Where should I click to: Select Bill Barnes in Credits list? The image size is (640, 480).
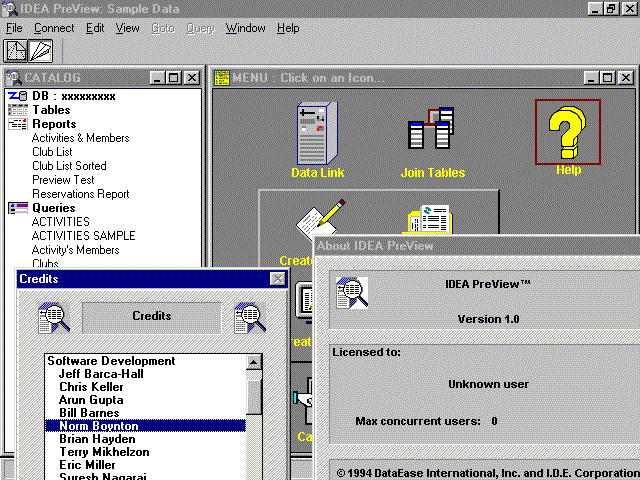pos(89,413)
